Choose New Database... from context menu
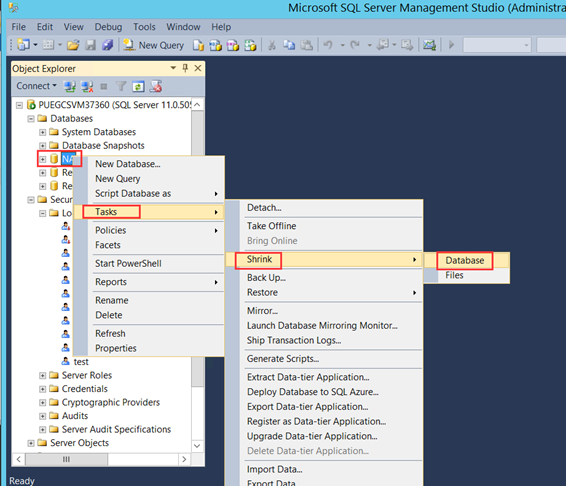 point(149,164)
